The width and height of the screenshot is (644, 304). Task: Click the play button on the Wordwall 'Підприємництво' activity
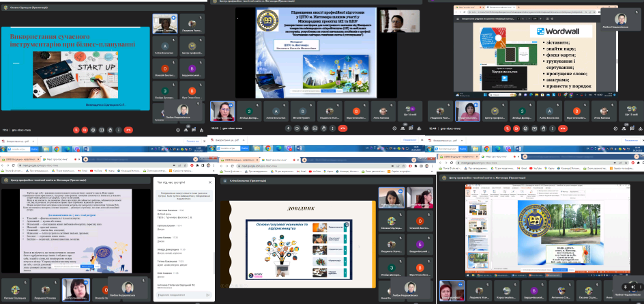(x=503, y=77)
